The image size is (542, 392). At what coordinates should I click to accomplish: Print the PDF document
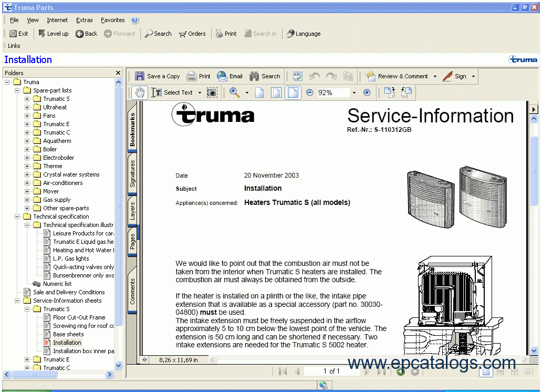199,76
